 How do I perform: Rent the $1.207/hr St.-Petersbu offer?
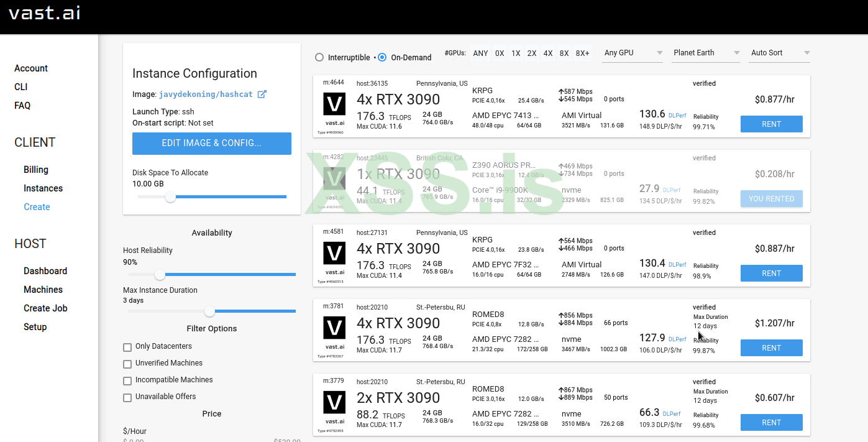pos(771,348)
